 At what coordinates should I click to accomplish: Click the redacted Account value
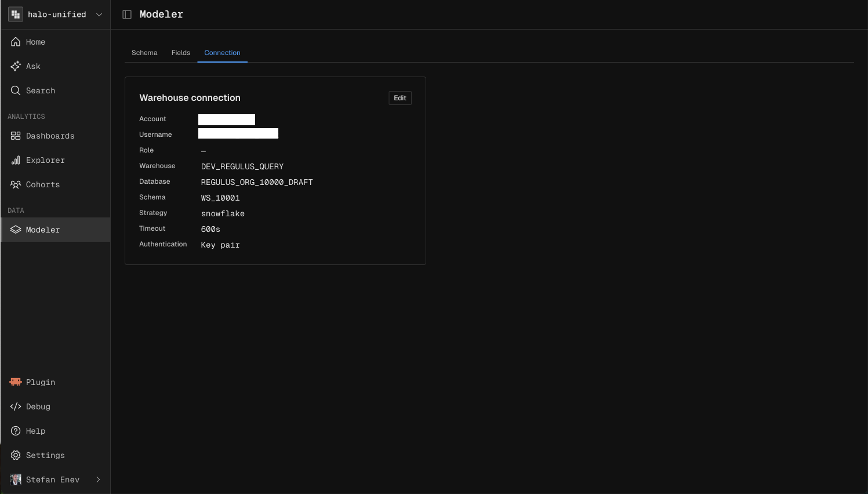[x=227, y=119]
